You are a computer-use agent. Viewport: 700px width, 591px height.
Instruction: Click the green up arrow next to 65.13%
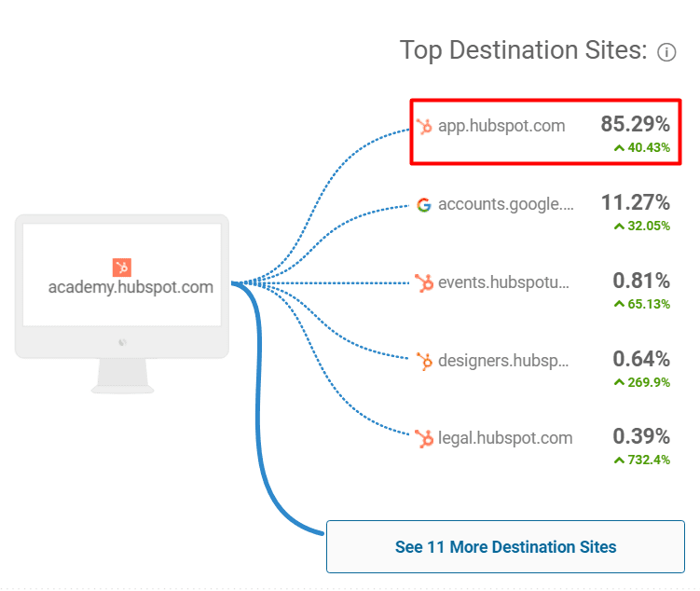point(619,304)
